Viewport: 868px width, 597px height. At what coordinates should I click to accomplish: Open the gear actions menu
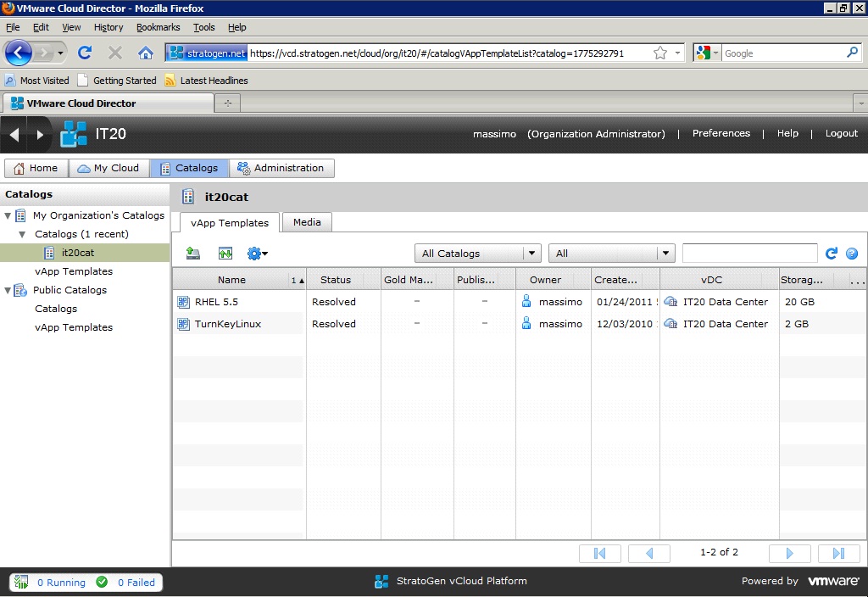pos(258,254)
